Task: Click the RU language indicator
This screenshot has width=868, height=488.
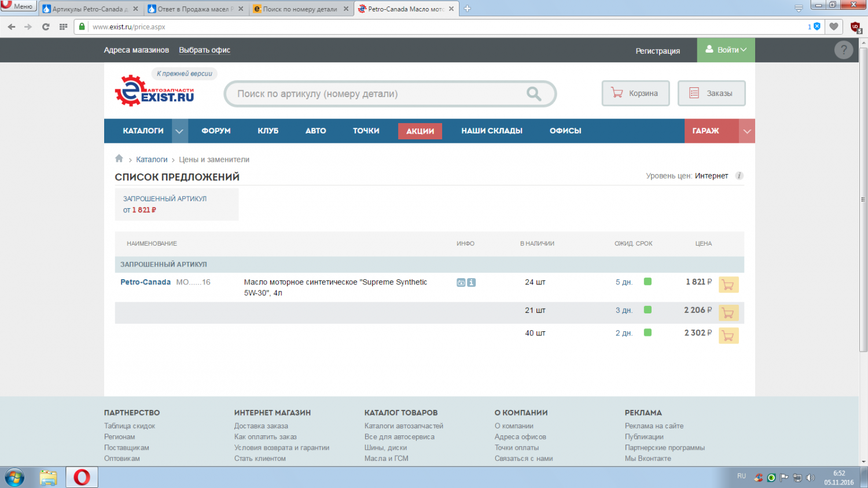Action: 741,476
